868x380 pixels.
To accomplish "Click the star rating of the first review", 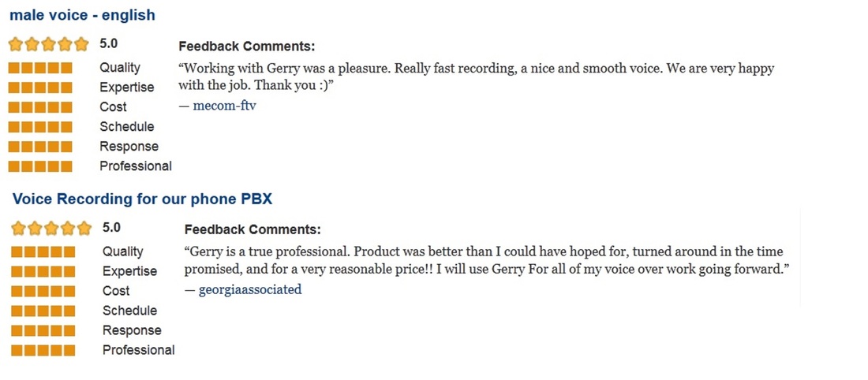I will coord(48,44).
